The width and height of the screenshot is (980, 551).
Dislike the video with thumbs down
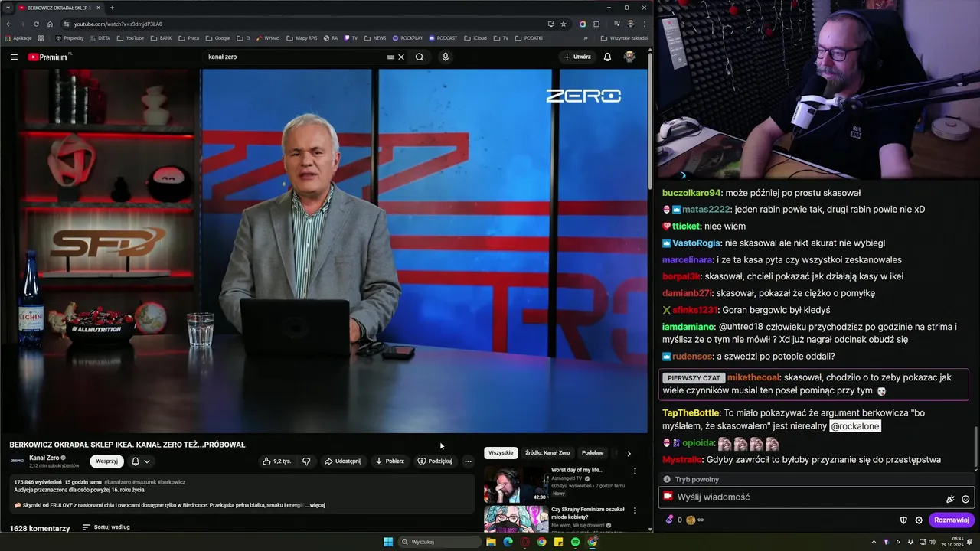click(306, 461)
